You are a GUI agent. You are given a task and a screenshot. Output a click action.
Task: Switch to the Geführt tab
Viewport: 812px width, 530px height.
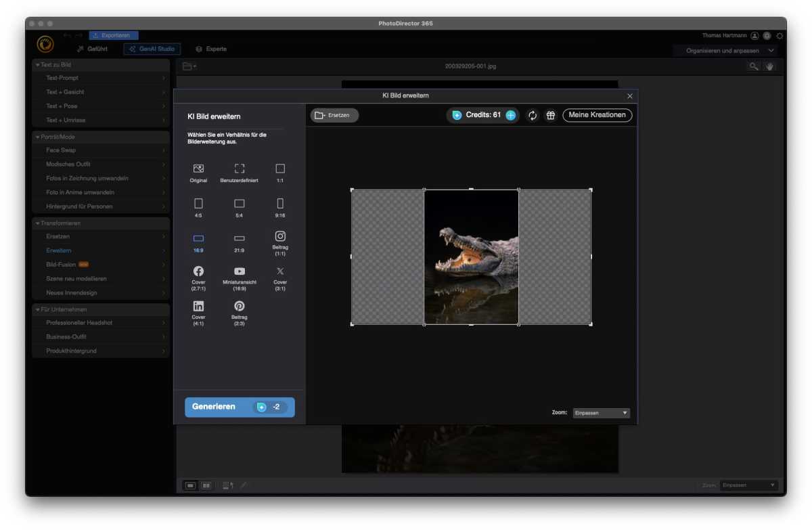[x=93, y=49]
